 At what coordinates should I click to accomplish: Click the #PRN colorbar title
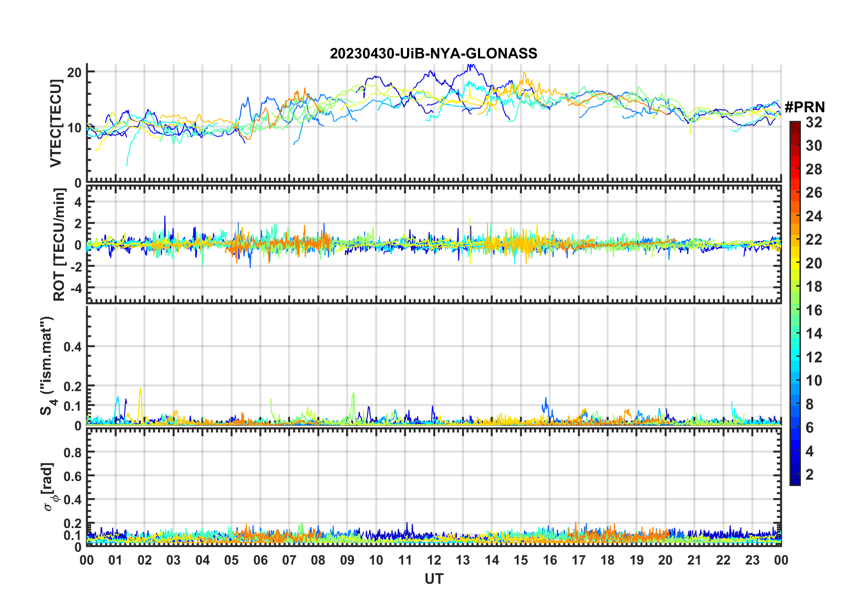805,107
